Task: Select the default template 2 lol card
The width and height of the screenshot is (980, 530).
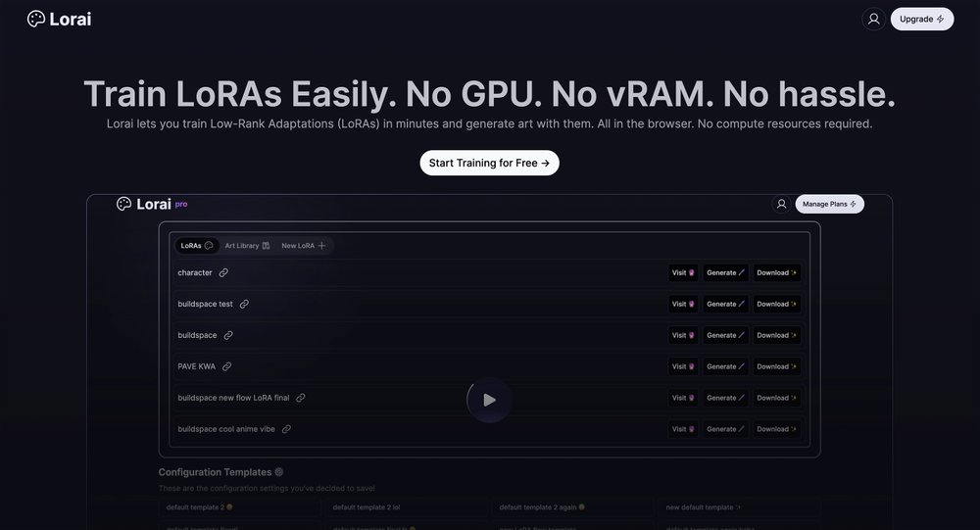Action: [406, 507]
